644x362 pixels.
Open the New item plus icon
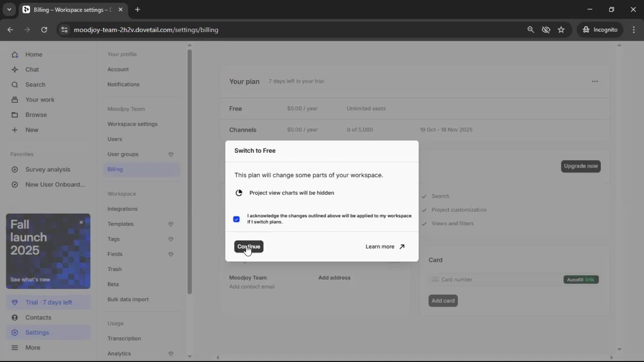tap(15, 130)
